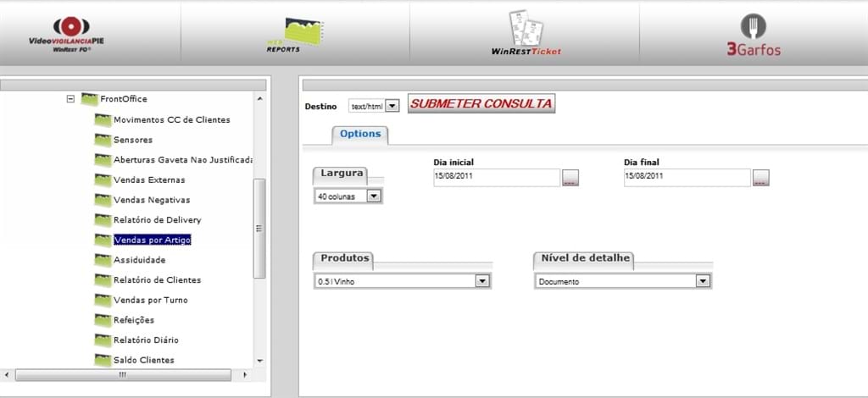Open the Destino format dropdown
This screenshot has height=398, width=868.
(x=392, y=107)
